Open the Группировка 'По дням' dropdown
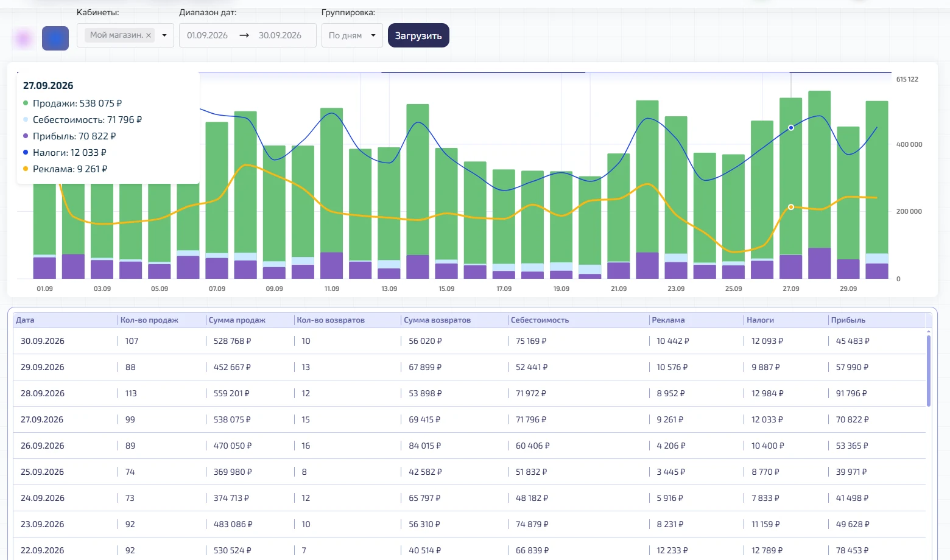 (352, 35)
